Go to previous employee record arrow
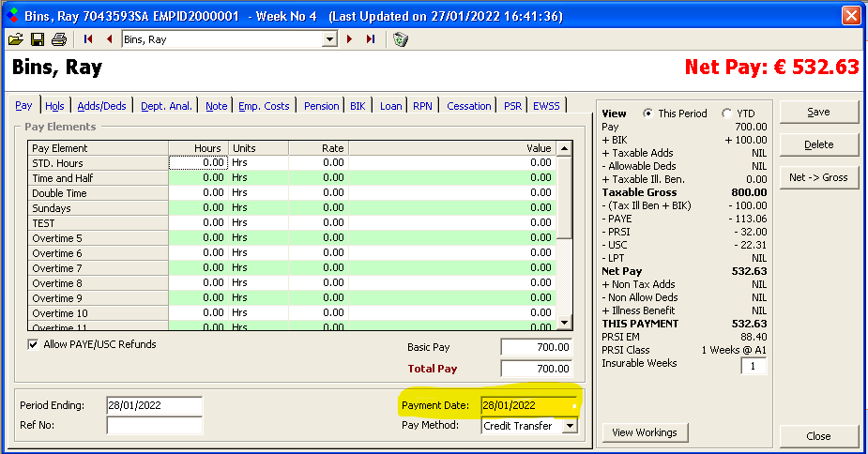 [109, 39]
